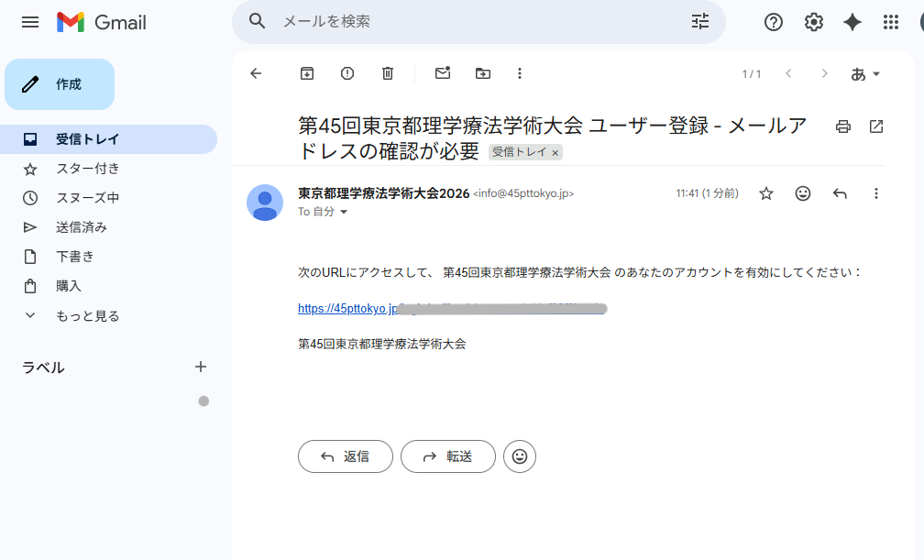Add emoji reaction beside 転送 button
924x560 pixels.
[520, 456]
